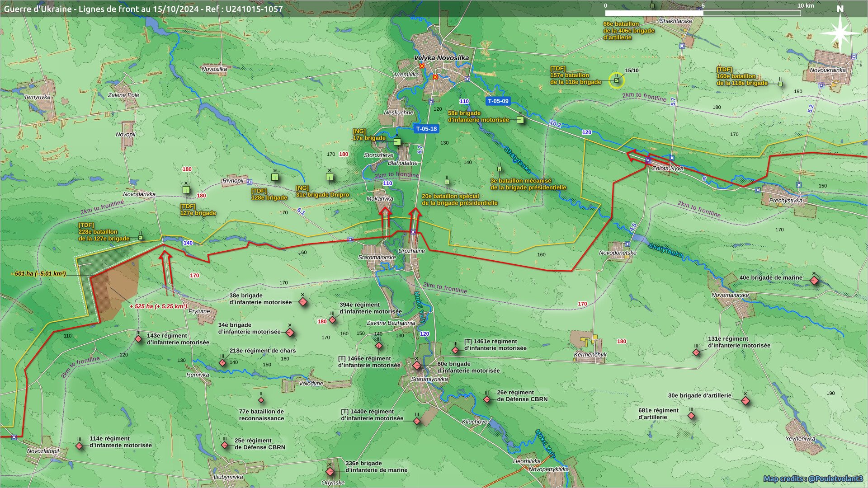Click the Yevhenivka village label
Screen dimensions: 868x488
[x=800, y=439]
